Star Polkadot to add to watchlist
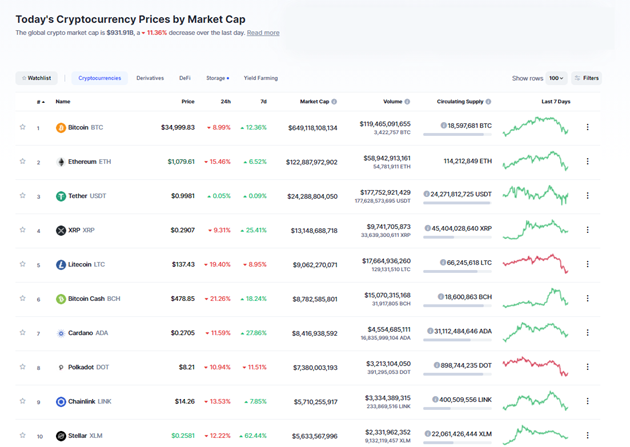 click(x=22, y=367)
